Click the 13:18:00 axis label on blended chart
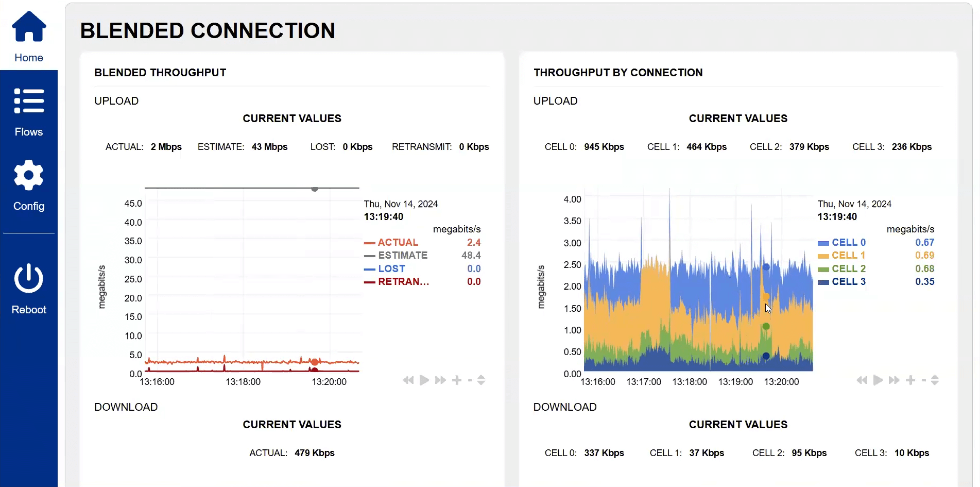Screen dimensions: 980x487 (243, 382)
